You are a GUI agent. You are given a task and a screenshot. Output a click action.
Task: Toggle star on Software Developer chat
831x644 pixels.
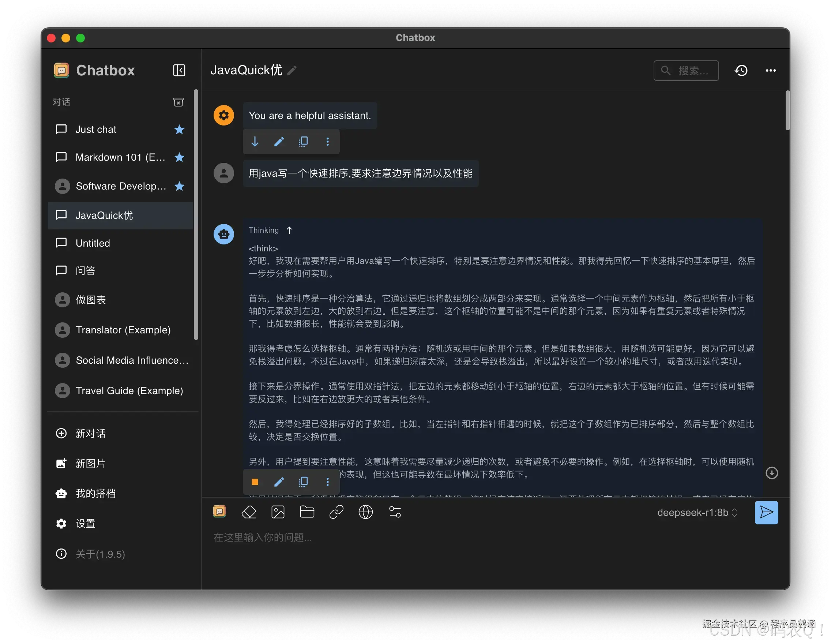click(x=179, y=186)
